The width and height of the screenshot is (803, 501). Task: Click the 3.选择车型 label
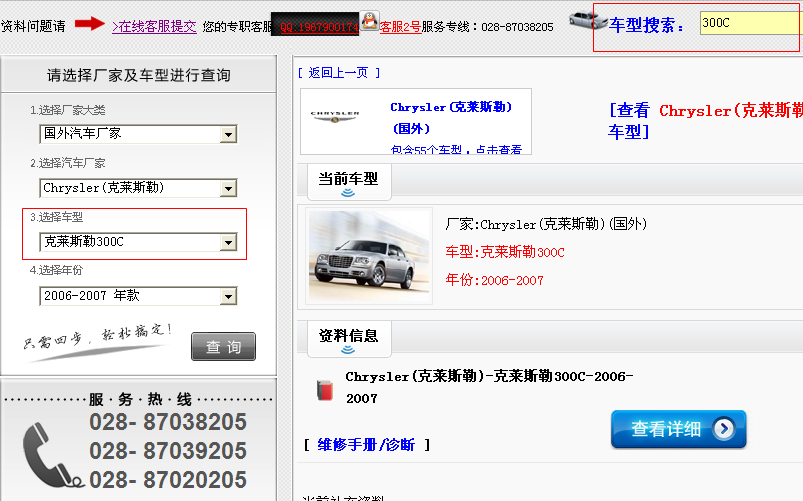(x=56, y=217)
